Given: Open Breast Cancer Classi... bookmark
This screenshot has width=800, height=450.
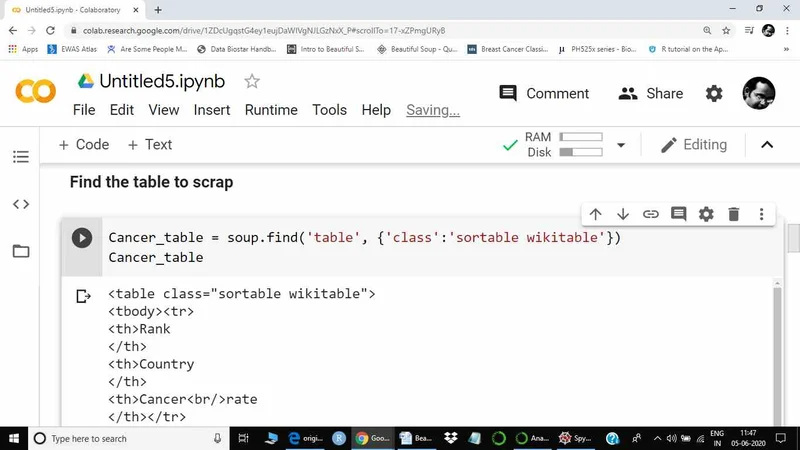Looking at the screenshot, I should tap(508, 49).
